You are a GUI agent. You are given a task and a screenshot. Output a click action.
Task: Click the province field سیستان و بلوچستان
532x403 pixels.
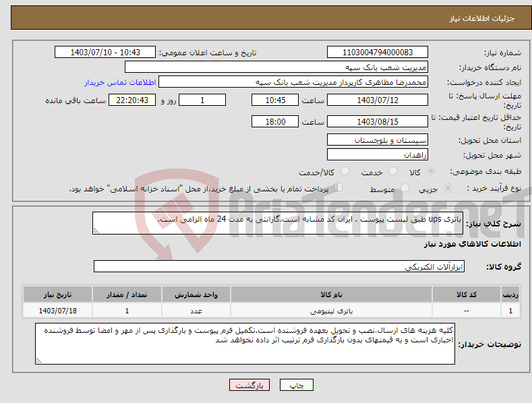tap(378, 139)
